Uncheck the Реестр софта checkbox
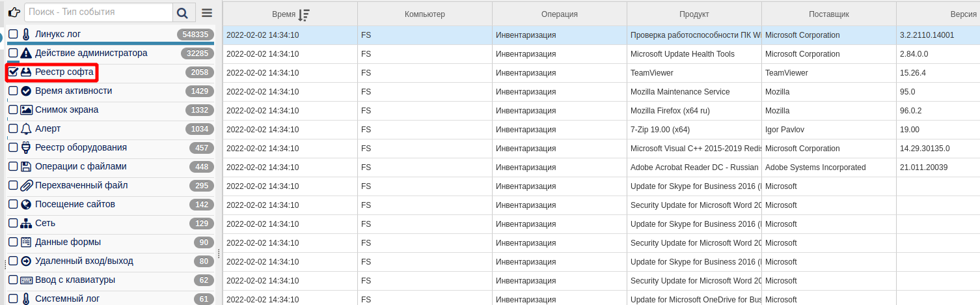This screenshot has height=305, width=980. 13,72
